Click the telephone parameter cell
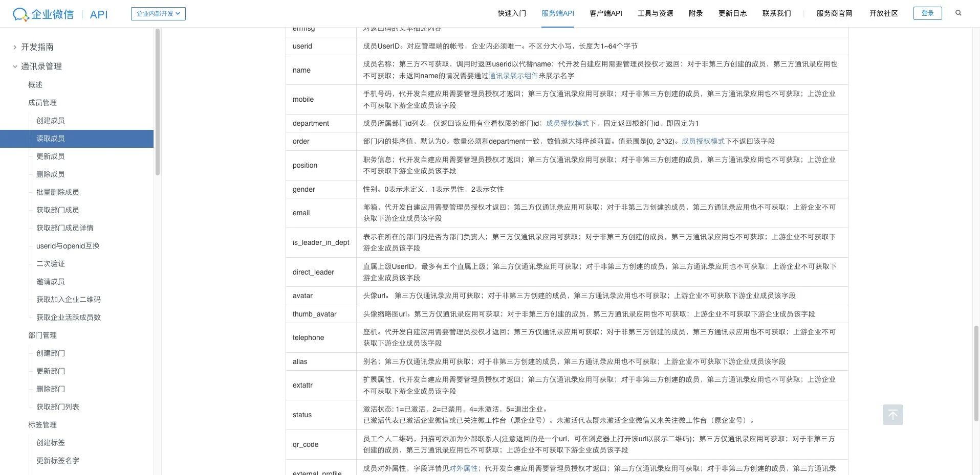The image size is (980, 475). click(x=321, y=337)
